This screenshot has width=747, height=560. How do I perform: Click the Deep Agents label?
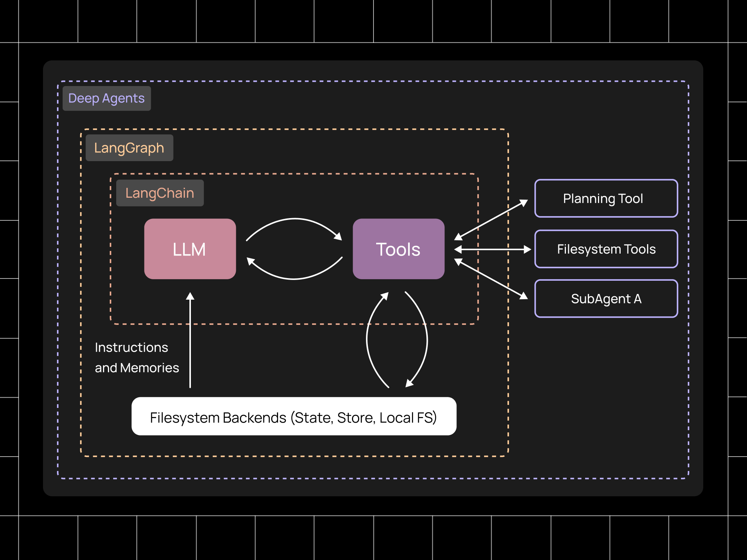coord(106,98)
